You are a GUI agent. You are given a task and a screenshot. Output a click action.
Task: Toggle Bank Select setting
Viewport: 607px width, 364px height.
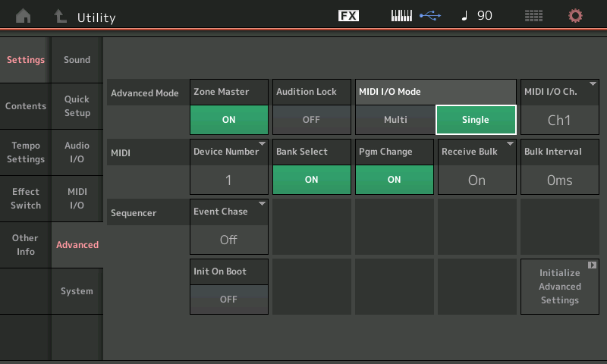[311, 180]
